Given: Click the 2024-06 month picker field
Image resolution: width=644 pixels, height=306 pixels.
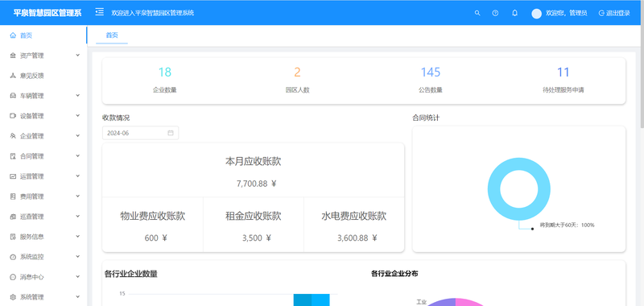Looking at the screenshot, I should (x=140, y=133).
